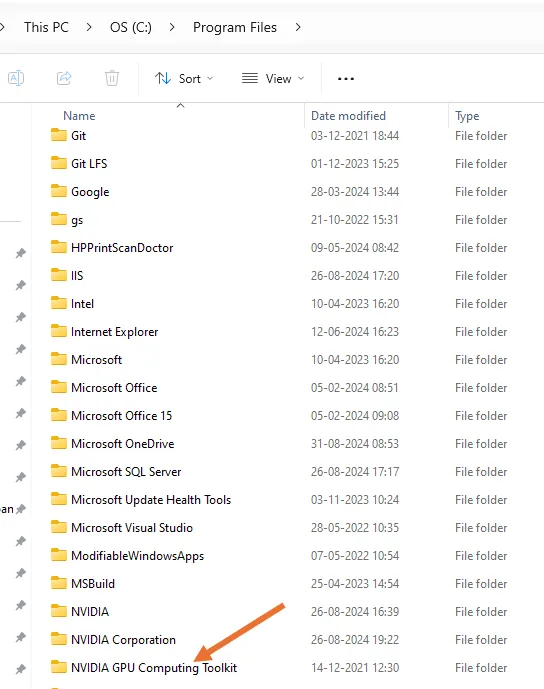544x689 pixels.
Task: Select the Git LFS folder icon
Action: click(x=58, y=163)
